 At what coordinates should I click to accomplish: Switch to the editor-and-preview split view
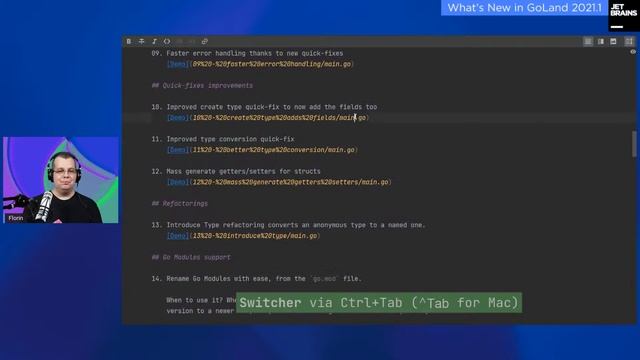(x=601, y=41)
